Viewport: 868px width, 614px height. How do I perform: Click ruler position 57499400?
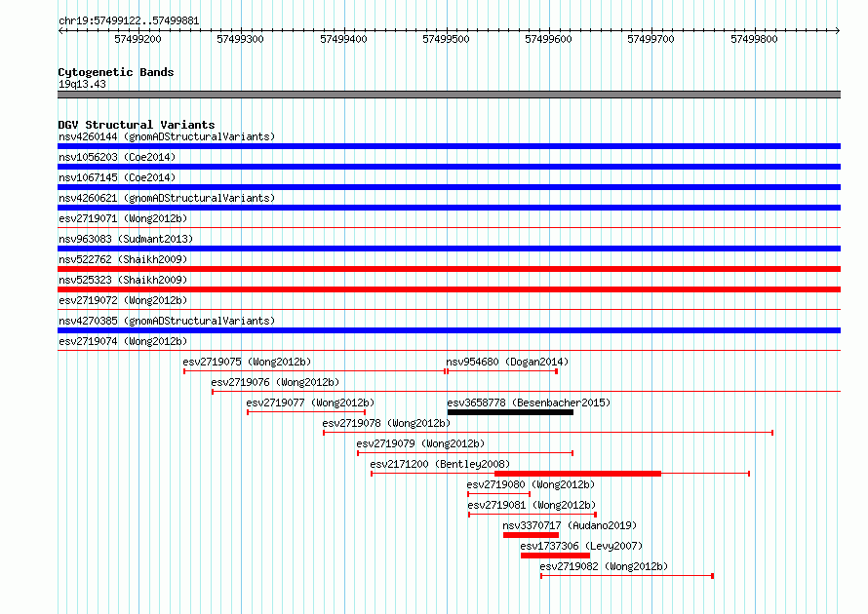tap(343, 39)
